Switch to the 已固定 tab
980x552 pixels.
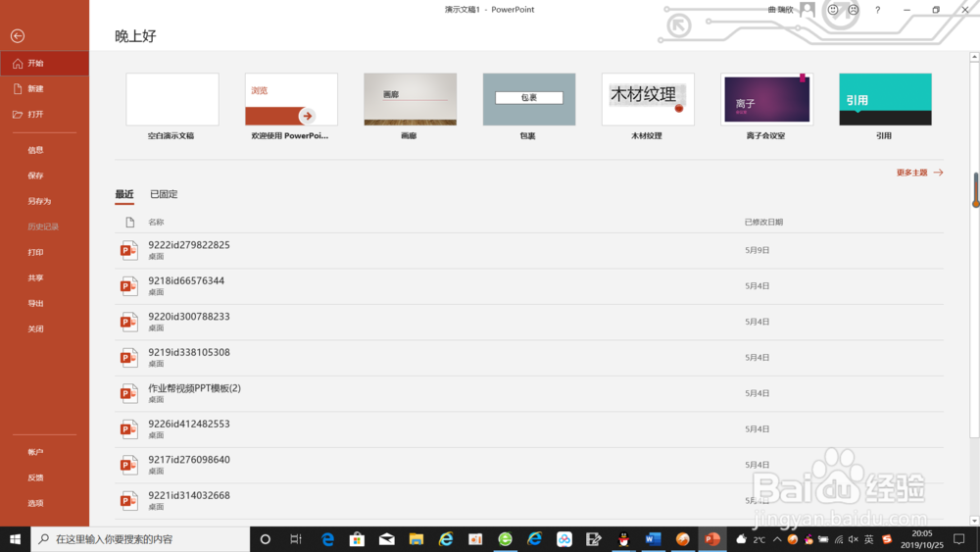click(x=164, y=194)
